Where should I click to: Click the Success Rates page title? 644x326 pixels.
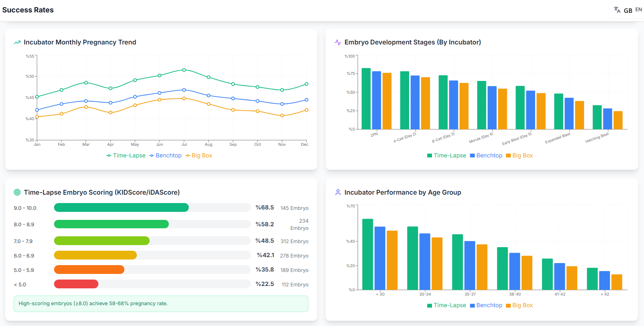click(28, 10)
